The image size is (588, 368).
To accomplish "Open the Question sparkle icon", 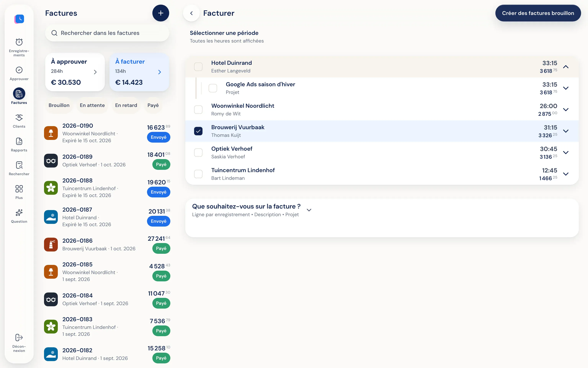I will pos(19,213).
